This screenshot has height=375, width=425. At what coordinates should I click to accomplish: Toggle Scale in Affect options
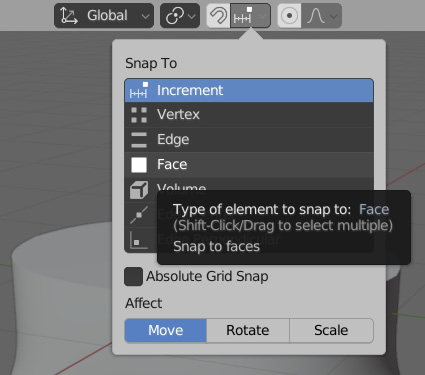pos(331,330)
